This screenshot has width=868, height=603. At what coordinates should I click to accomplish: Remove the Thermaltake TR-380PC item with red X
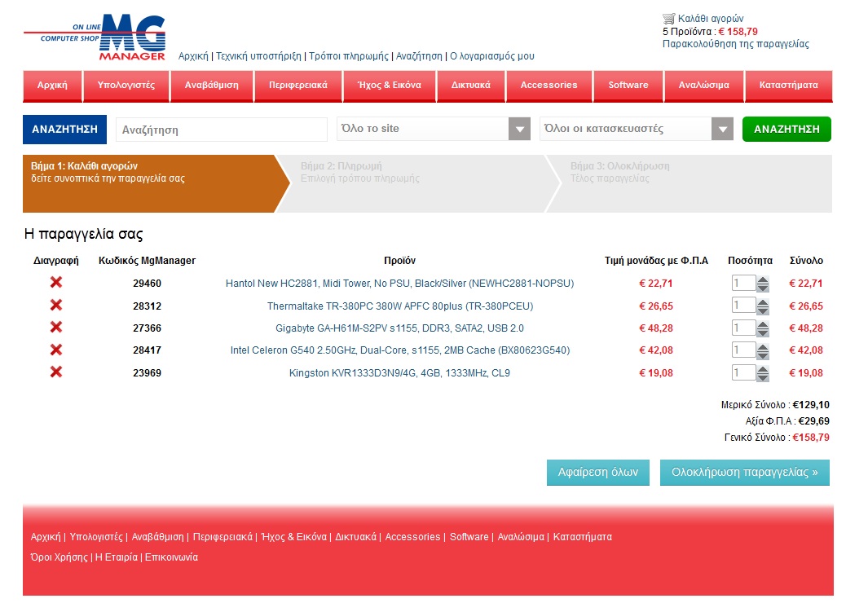click(56, 305)
